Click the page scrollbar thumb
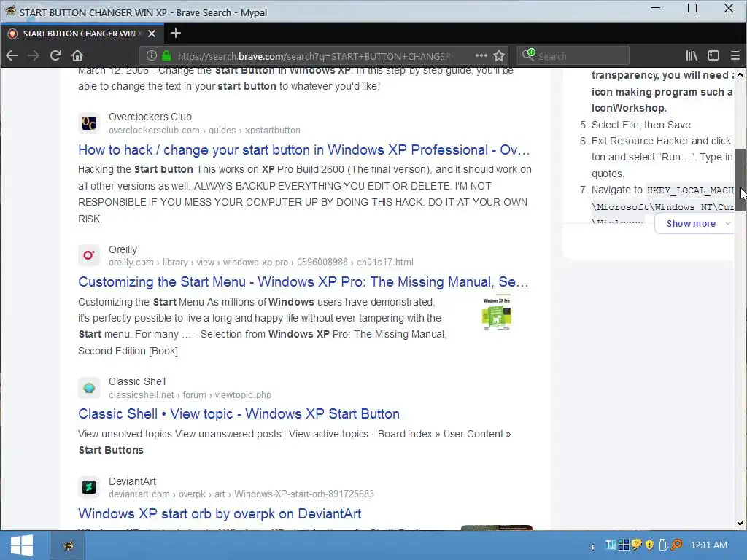Screen dimensions: 747x560 click(740, 179)
